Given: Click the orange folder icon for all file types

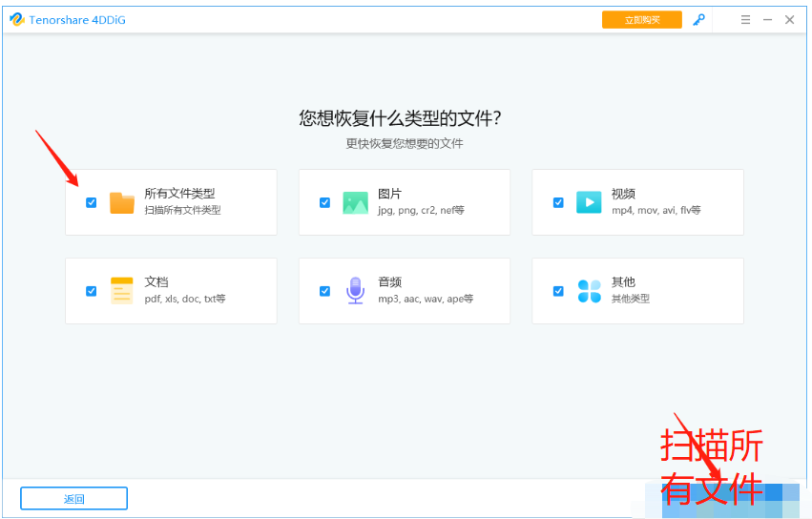Looking at the screenshot, I should point(122,202).
